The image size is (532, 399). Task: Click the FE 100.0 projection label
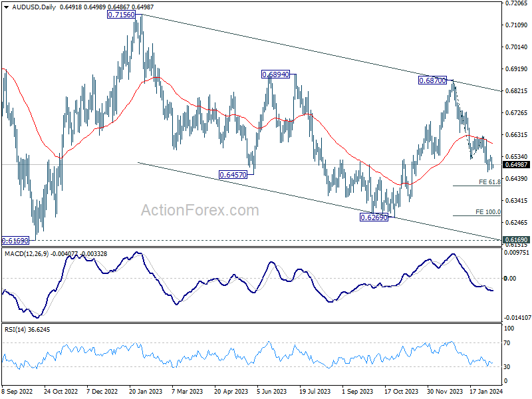pyautogui.click(x=488, y=211)
